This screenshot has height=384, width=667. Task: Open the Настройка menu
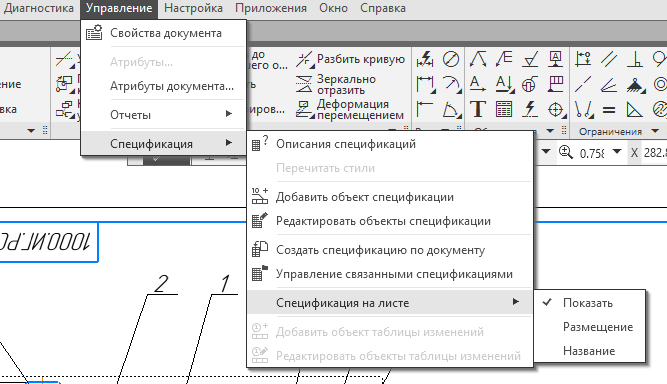tap(193, 8)
